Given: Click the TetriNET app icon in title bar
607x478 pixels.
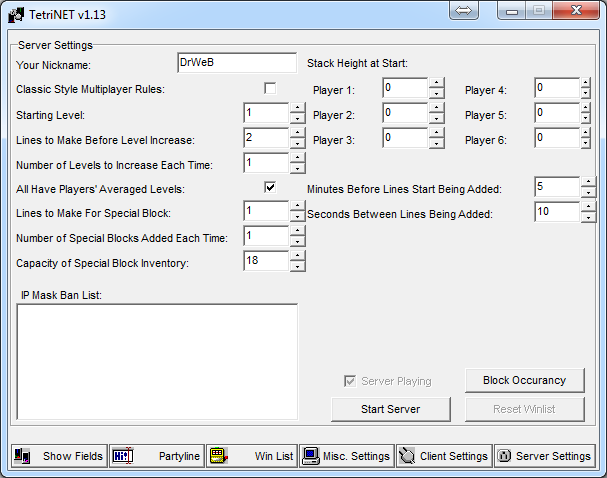Looking at the screenshot, I should [16, 15].
